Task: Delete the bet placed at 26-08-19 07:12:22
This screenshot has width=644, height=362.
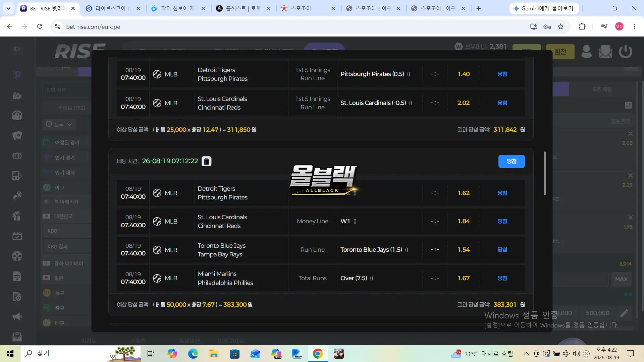Action: [x=206, y=161]
